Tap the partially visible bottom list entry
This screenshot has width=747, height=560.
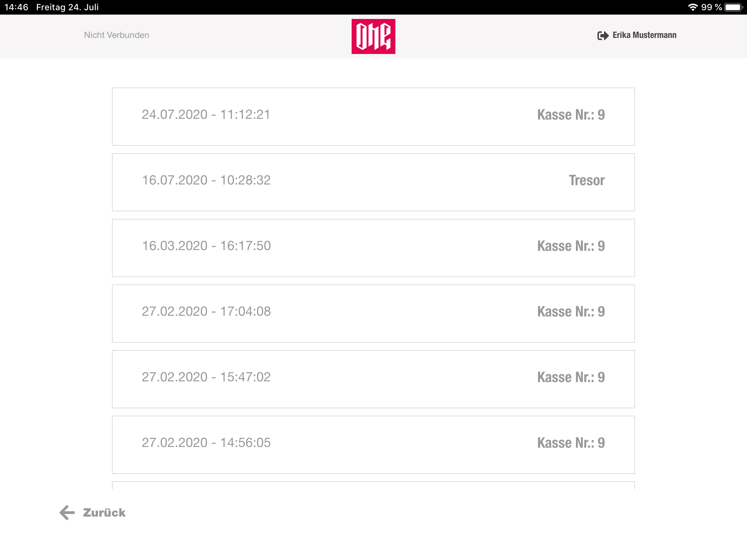pyautogui.click(x=373, y=485)
